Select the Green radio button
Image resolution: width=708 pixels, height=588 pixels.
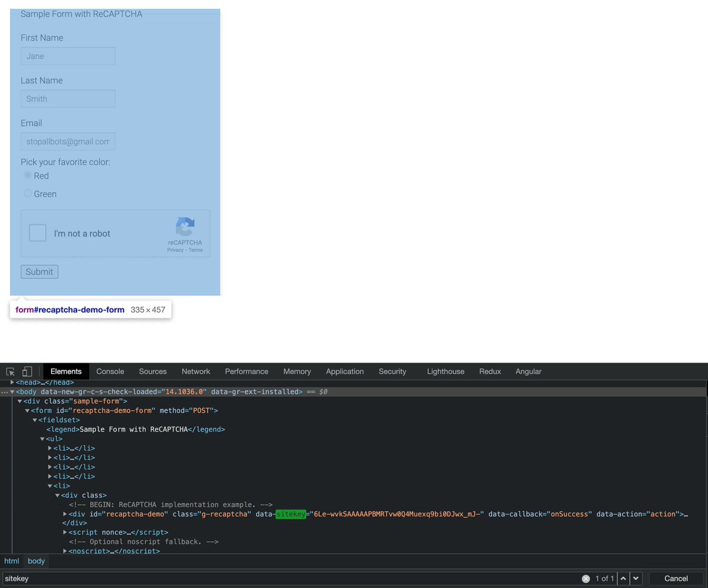click(x=28, y=193)
